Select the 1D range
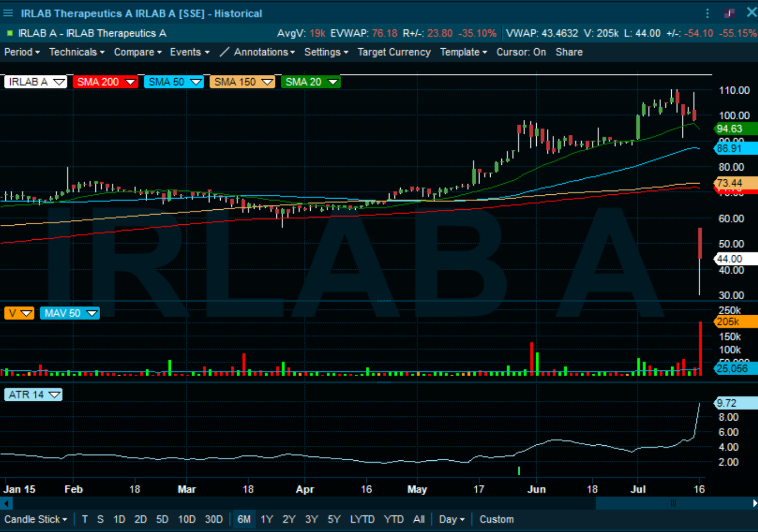 (x=119, y=519)
